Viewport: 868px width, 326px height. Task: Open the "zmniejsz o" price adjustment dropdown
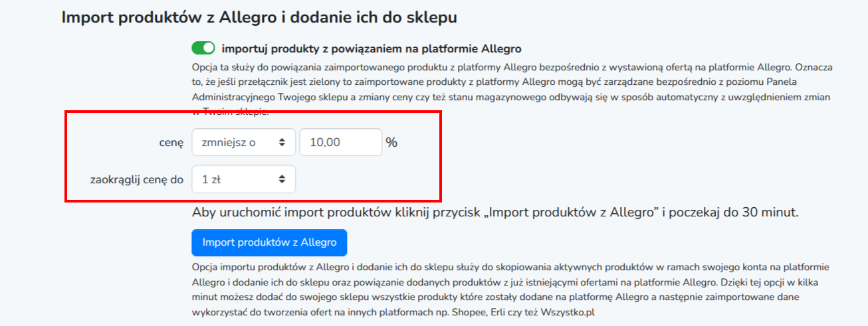click(244, 142)
